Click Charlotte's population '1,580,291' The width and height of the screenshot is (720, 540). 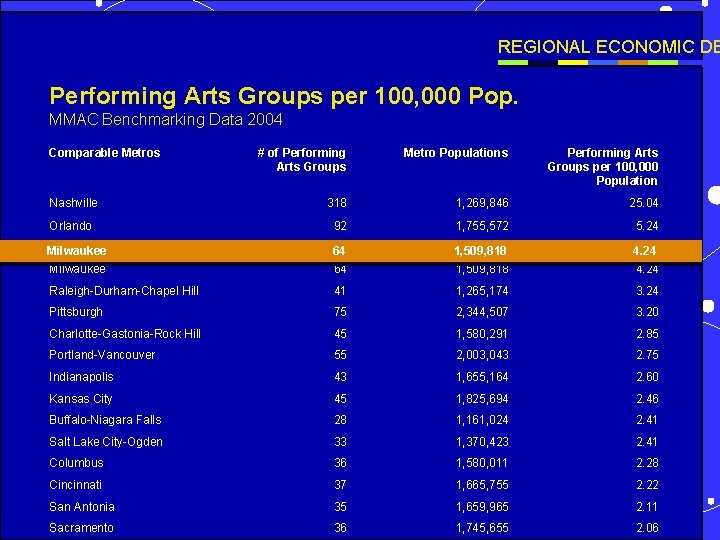coord(482,334)
